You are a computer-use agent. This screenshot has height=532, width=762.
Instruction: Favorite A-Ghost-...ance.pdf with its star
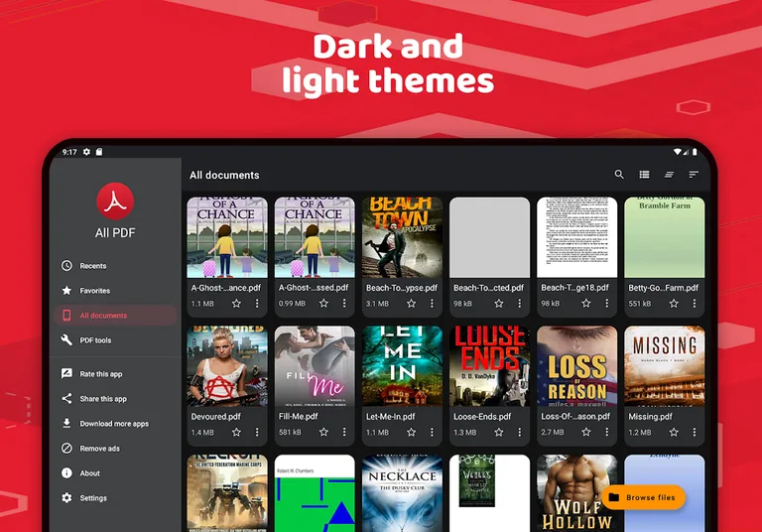click(236, 304)
